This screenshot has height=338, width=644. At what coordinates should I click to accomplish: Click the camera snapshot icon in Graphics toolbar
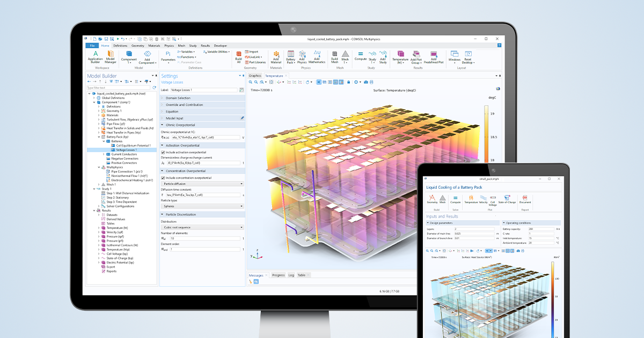point(366,82)
